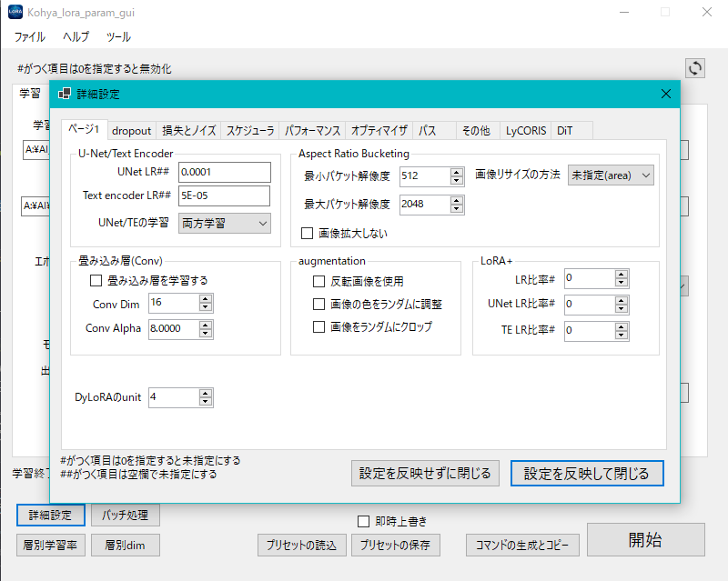This screenshot has height=581, width=728.
Task: Toggle the 画像拡大しない checkbox
Action: 308,233
